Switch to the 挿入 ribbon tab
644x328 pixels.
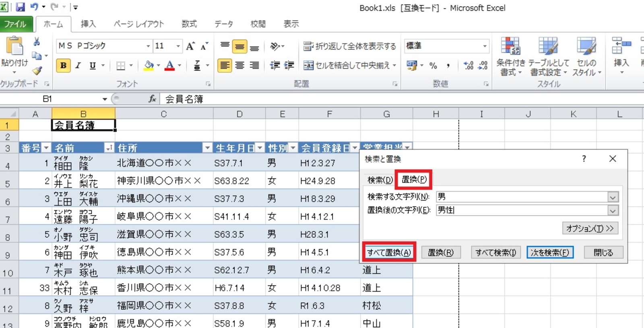tap(88, 24)
